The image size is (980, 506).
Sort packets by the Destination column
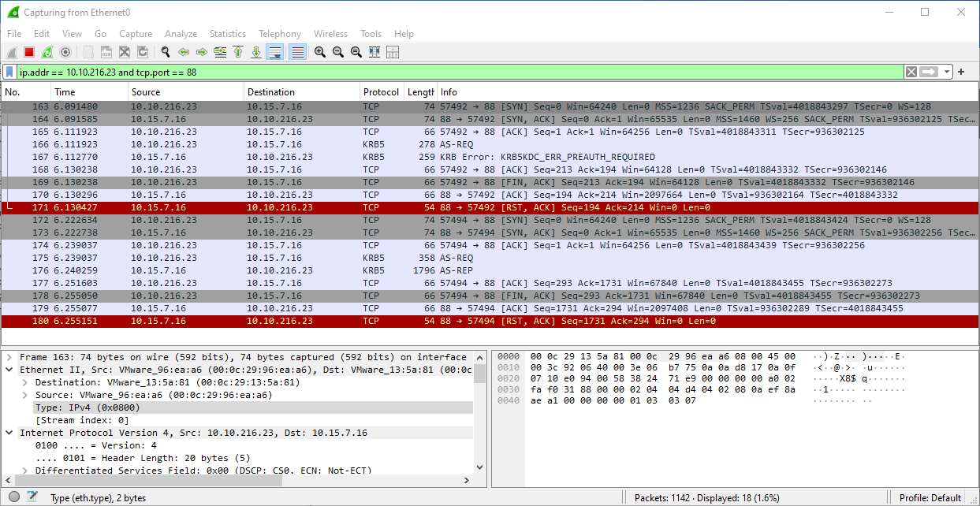[x=301, y=92]
